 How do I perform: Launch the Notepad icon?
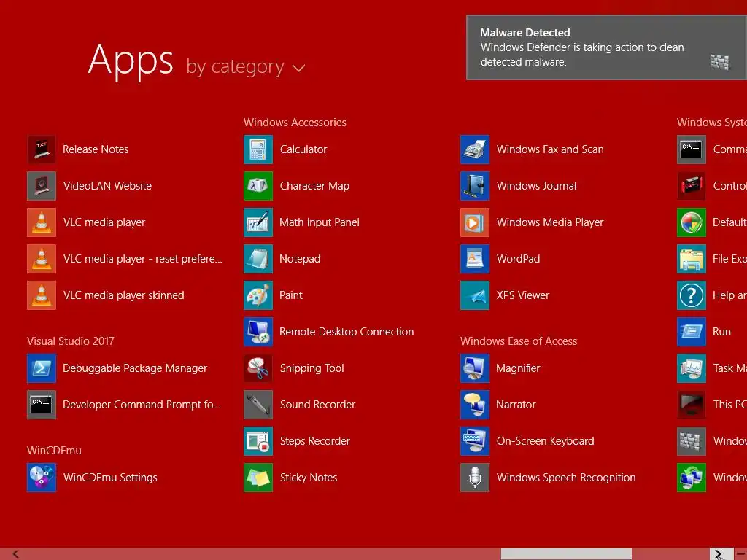coord(258,259)
